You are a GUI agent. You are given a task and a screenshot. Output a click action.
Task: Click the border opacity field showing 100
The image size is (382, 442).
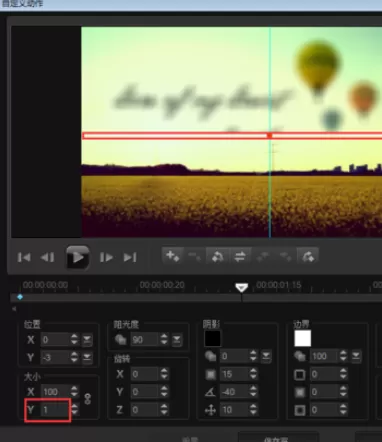(324, 356)
